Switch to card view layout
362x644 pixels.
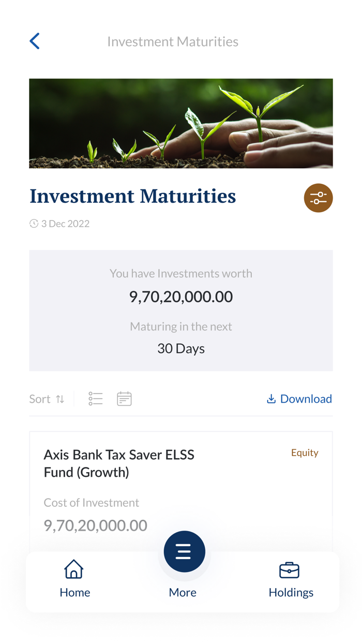pos(124,399)
